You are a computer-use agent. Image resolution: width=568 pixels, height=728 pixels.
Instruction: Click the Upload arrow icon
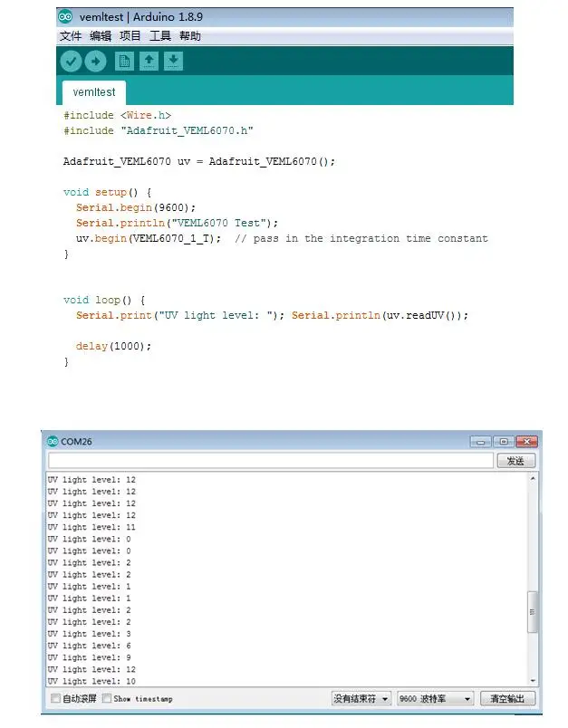tap(95, 62)
